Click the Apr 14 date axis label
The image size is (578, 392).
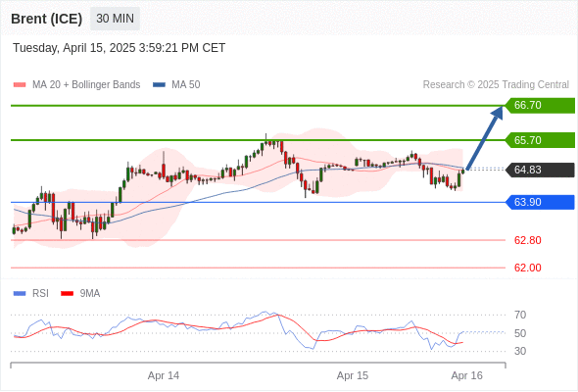coord(164,375)
